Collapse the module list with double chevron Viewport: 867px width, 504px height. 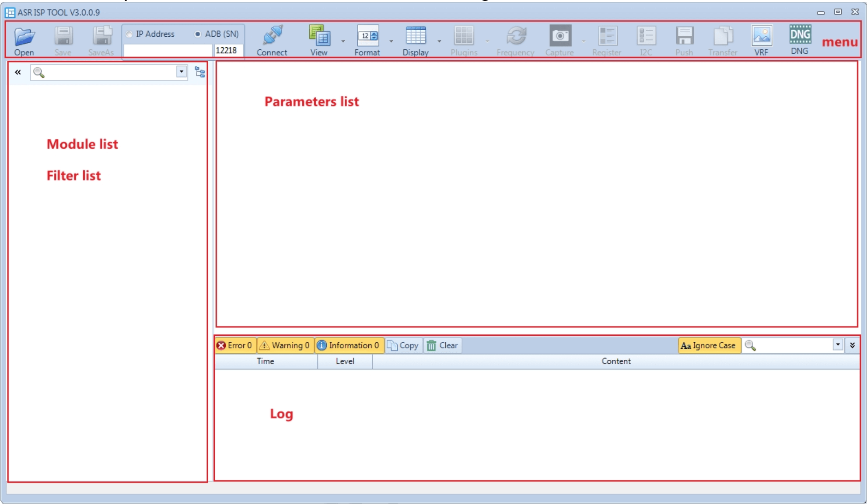pos(18,72)
